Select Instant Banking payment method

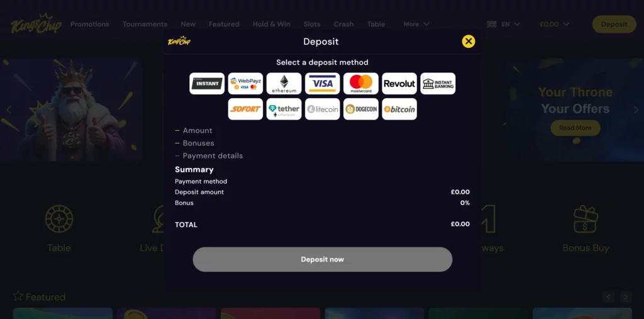(x=438, y=84)
